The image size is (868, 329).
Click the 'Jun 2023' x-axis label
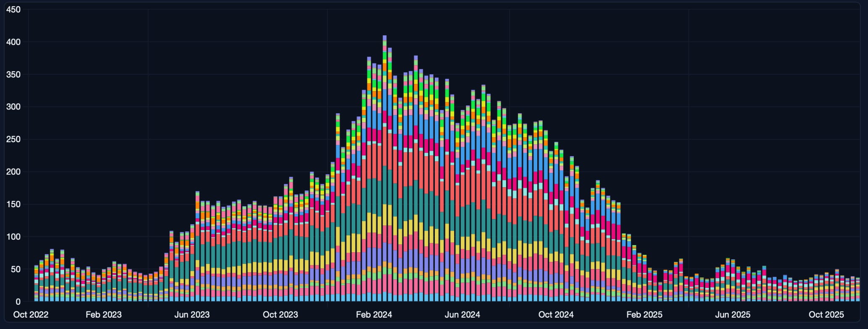(x=192, y=314)
